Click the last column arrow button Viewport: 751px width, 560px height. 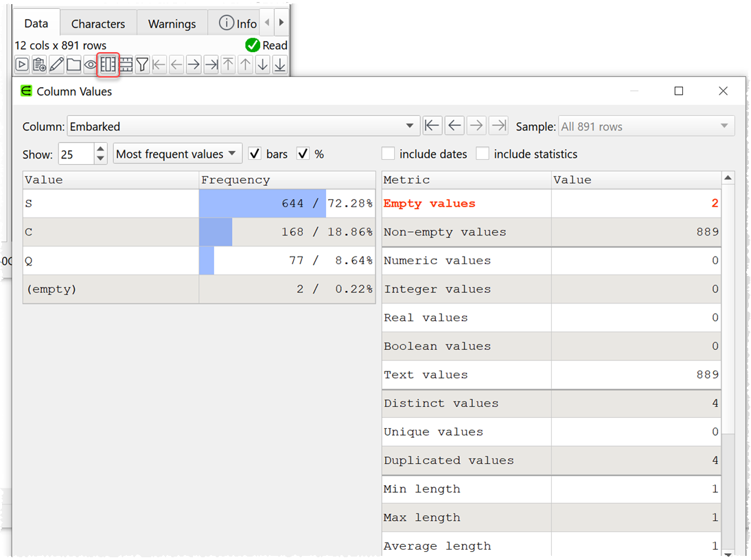[x=498, y=126]
